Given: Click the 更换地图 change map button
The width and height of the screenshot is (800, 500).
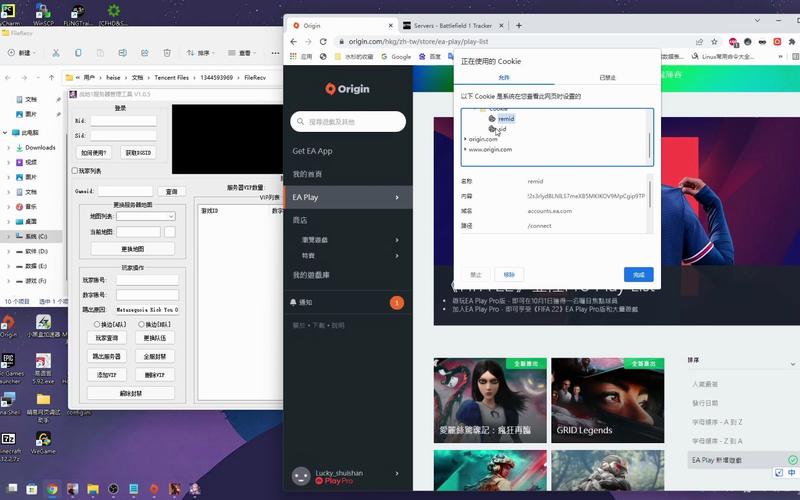Looking at the screenshot, I should (133, 249).
